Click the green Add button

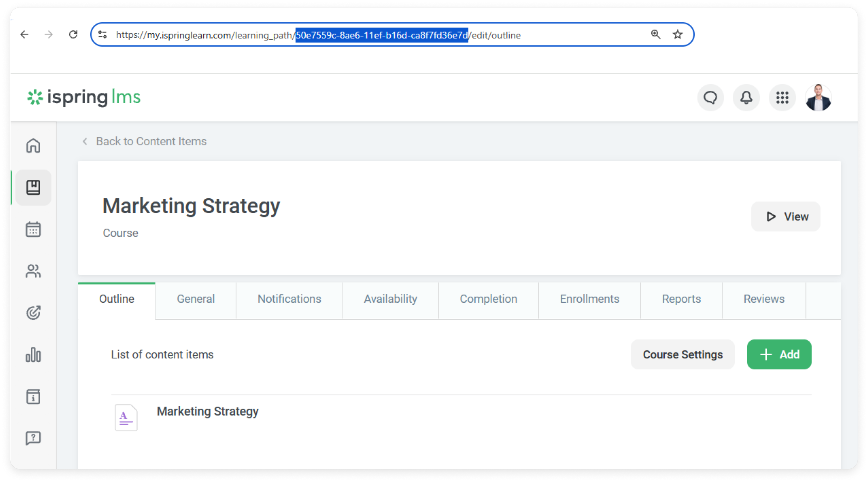(779, 354)
